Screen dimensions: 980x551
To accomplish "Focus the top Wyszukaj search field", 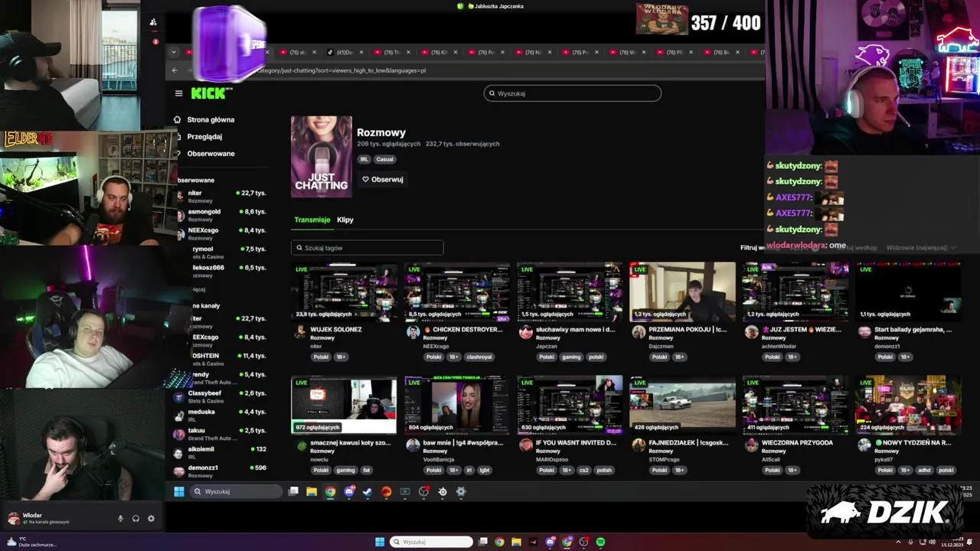I will pos(572,93).
